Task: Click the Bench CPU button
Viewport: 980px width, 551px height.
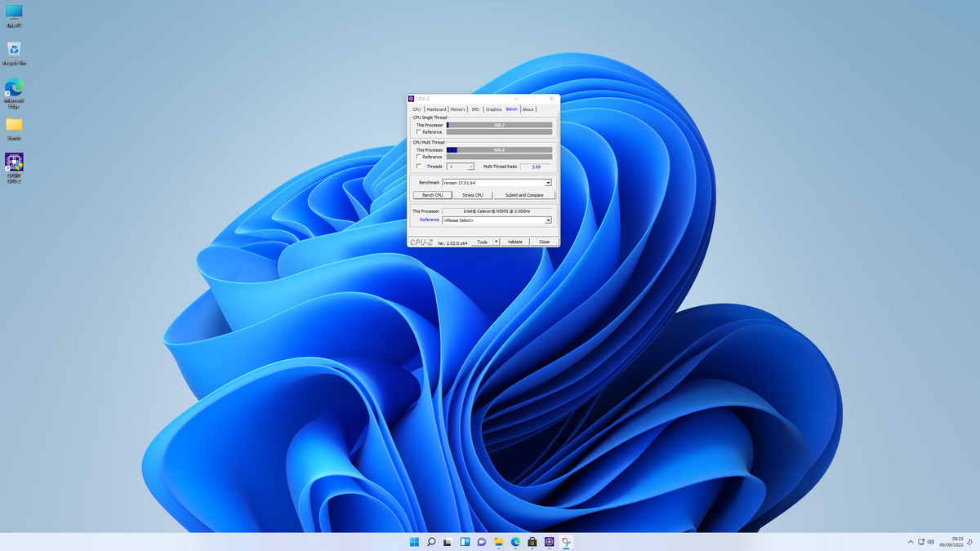Action: click(x=433, y=195)
